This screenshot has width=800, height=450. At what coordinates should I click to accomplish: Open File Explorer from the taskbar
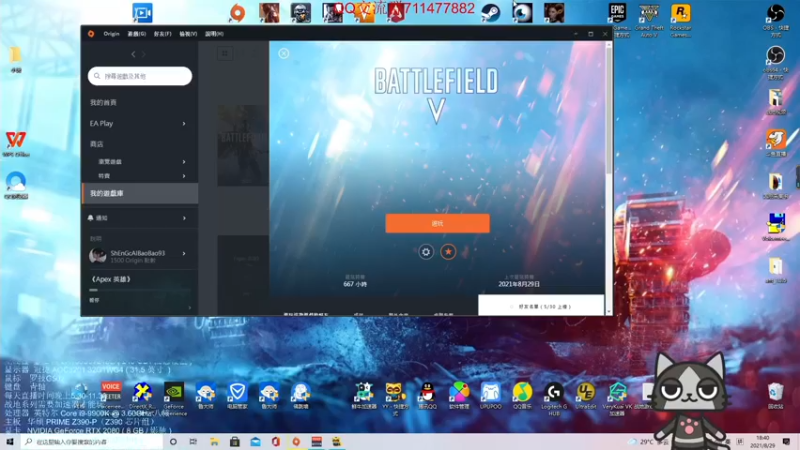coord(214,441)
